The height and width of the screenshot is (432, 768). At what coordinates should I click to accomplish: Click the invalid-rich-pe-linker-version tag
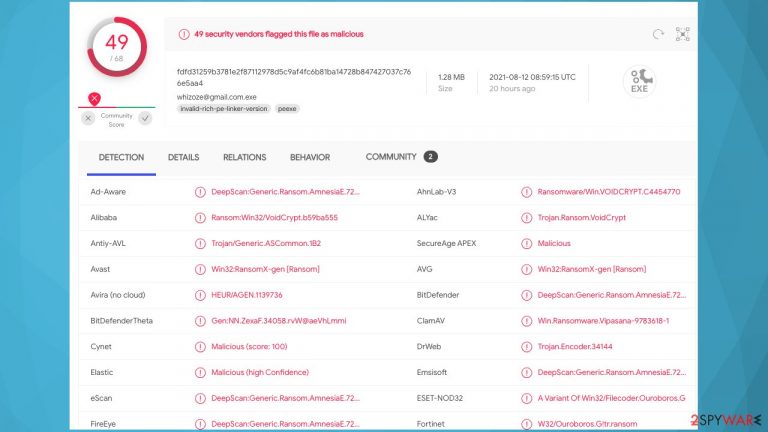pos(224,109)
